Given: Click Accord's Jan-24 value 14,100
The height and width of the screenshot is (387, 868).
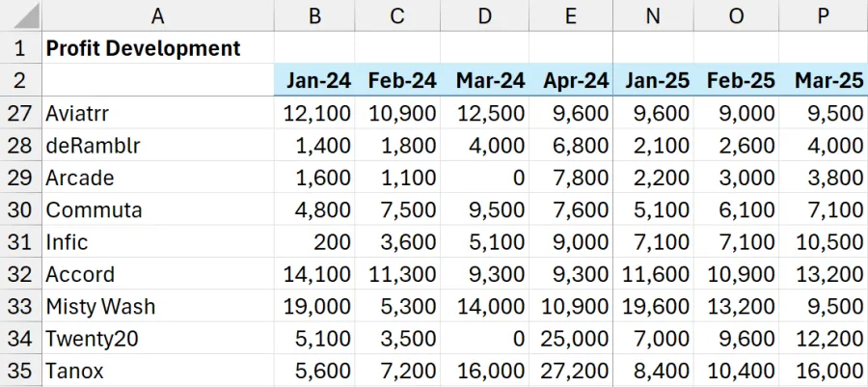Looking at the screenshot, I should point(314,274).
